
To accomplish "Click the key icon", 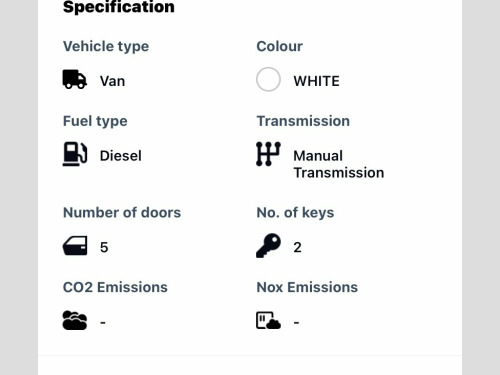I will [268, 246].
